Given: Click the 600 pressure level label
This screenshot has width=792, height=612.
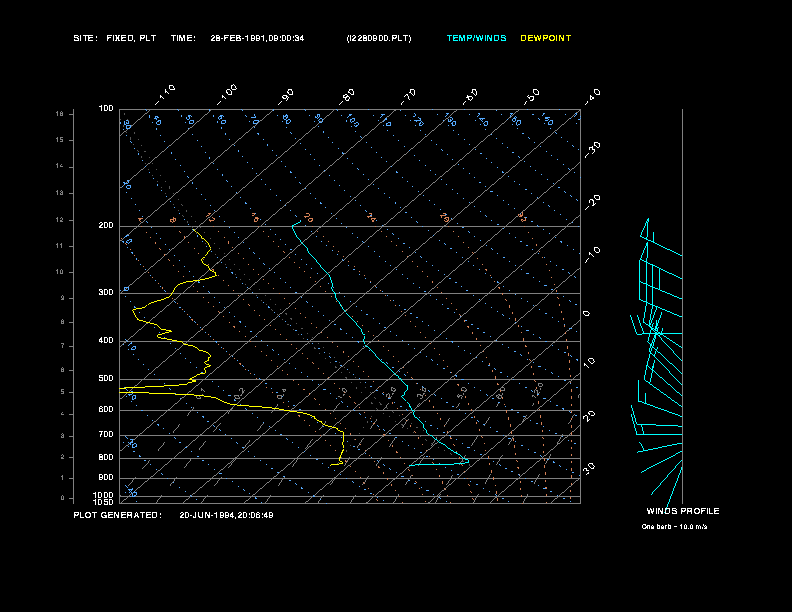Looking at the screenshot, I should (106, 410).
